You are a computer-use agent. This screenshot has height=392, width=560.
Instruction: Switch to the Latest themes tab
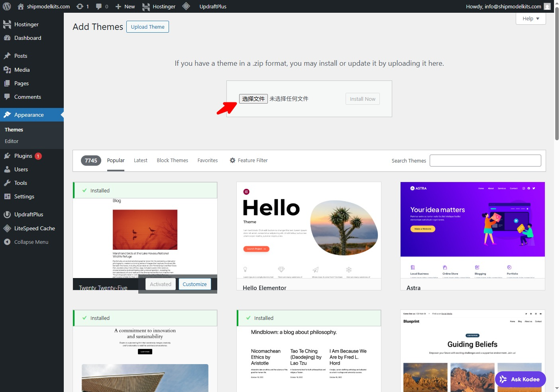click(140, 160)
